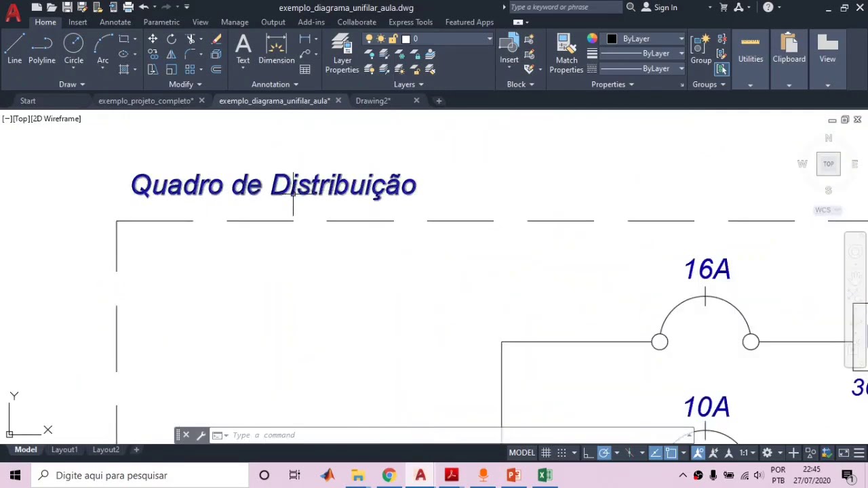The width and height of the screenshot is (868, 488).
Task: Toggle polar tracking in status bar
Action: pyautogui.click(x=604, y=453)
